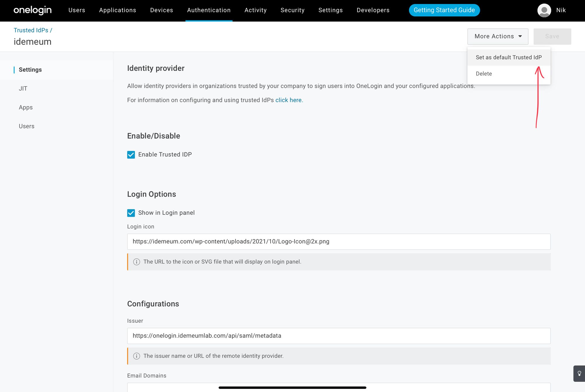Image resolution: width=585 pixels, height=392 pixels.
Task: Choose Set as default Trusted IdP
Action: [509, 57]
